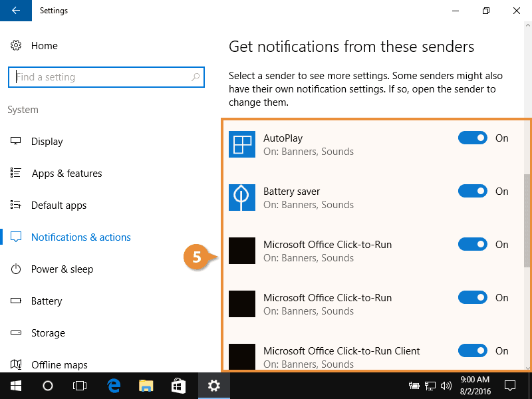Image resolution: width=532 pixels, height=399 pixels.
Task: Open File Explorer from taskbar
Action: 146,386
